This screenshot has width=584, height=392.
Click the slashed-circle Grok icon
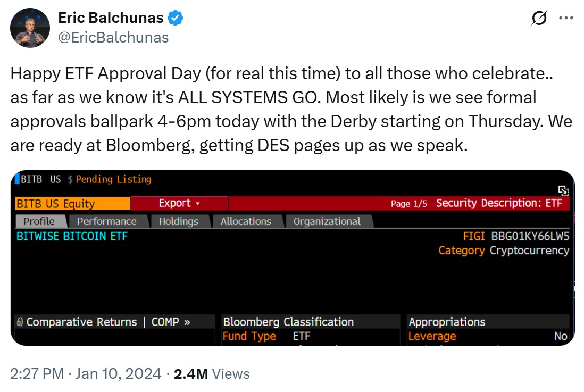(539, 19)
